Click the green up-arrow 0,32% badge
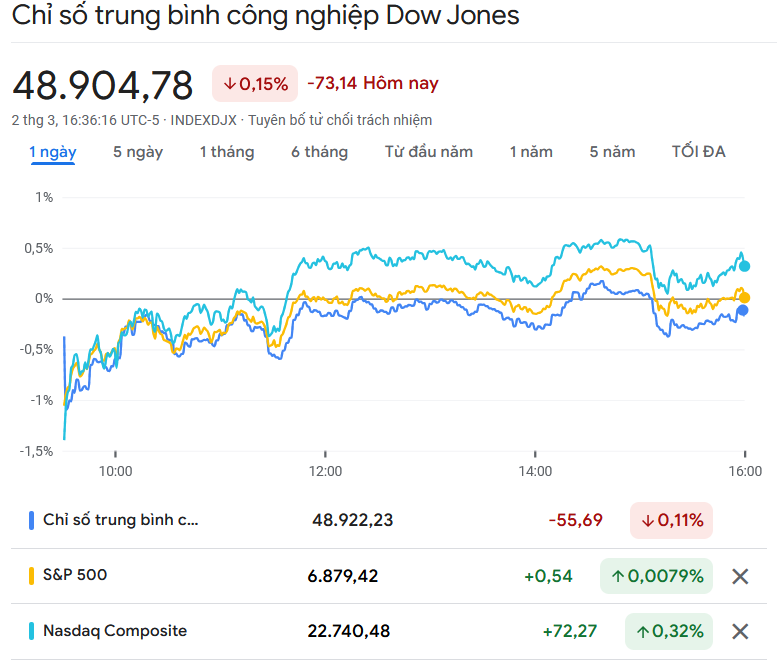This screenshot has width=777, height=660. click(669, 631)
